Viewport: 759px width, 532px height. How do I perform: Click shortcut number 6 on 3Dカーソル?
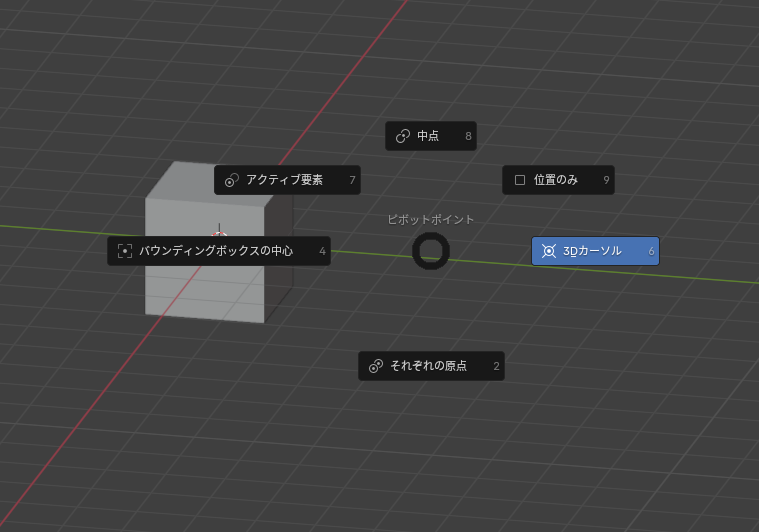651,251
